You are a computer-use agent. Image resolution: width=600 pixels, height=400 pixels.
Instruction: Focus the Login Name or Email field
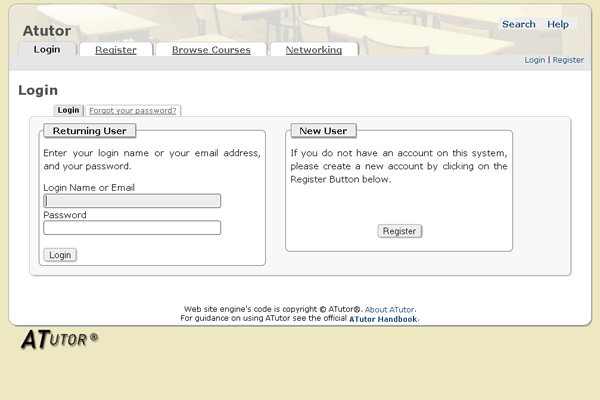[132, 201]
